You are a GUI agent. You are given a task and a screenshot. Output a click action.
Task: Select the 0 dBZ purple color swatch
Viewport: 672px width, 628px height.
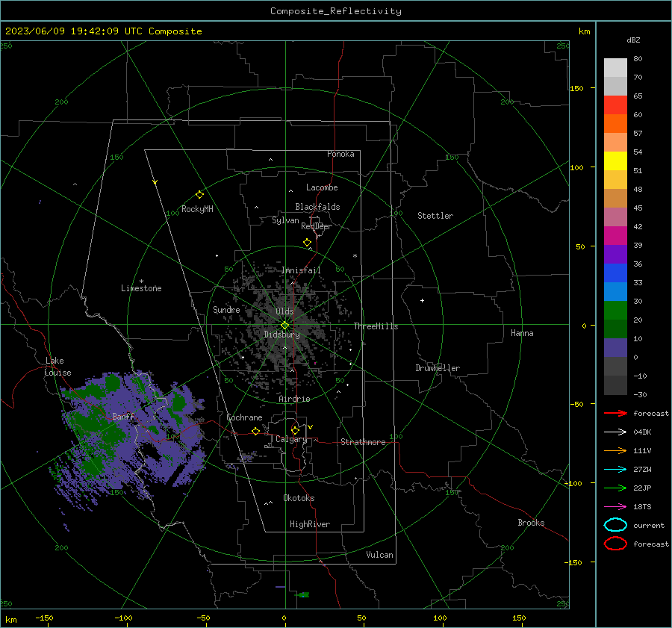(615, 348)
